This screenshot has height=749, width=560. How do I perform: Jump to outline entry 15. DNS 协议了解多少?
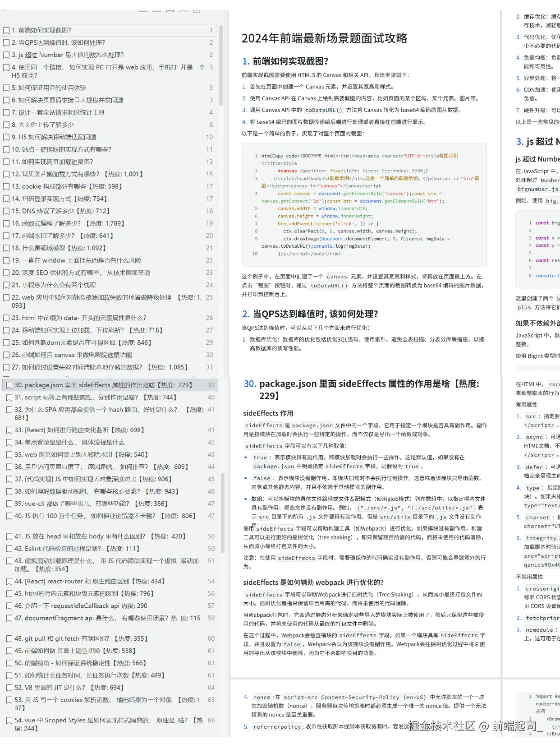(x=64, y=211)
